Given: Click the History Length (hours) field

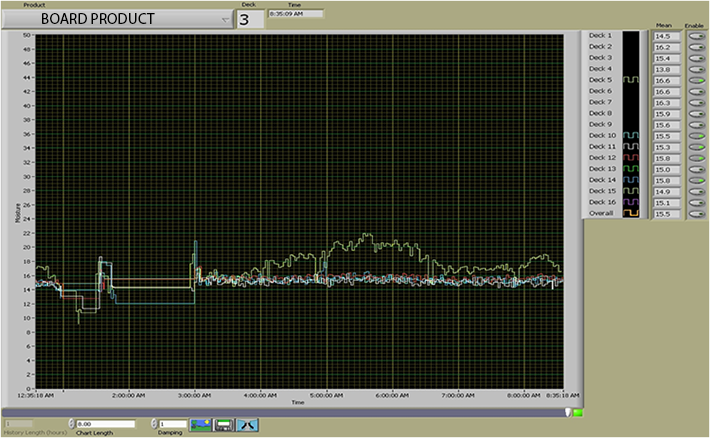Looking at the screenshot, I should pos(19,424).
